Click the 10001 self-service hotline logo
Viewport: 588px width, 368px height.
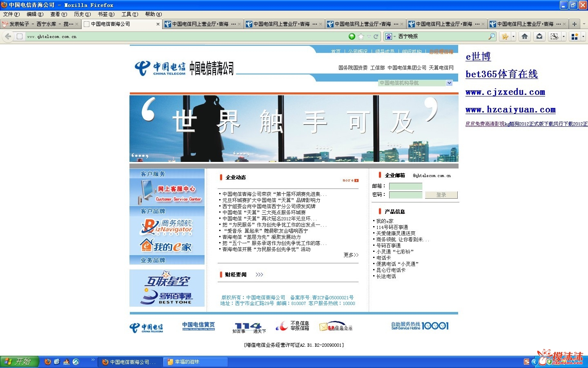click(x=420, y=326)
